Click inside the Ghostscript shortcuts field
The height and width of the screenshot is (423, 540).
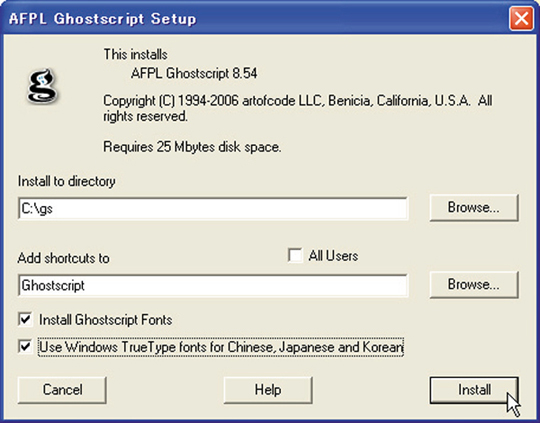point(213,286)
